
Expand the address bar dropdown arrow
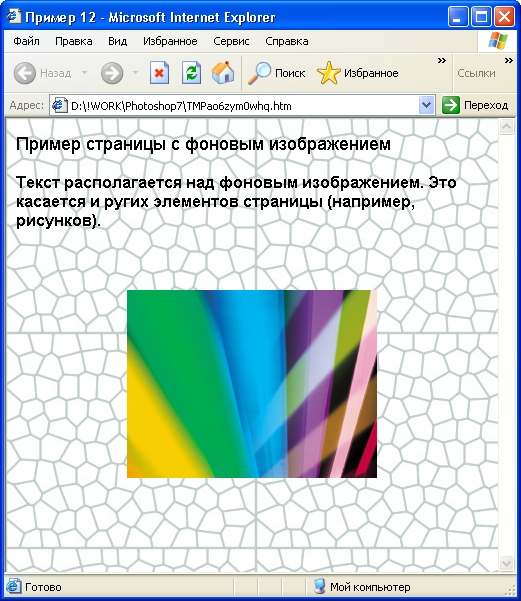pyautogui.click(x=427, y=105)
